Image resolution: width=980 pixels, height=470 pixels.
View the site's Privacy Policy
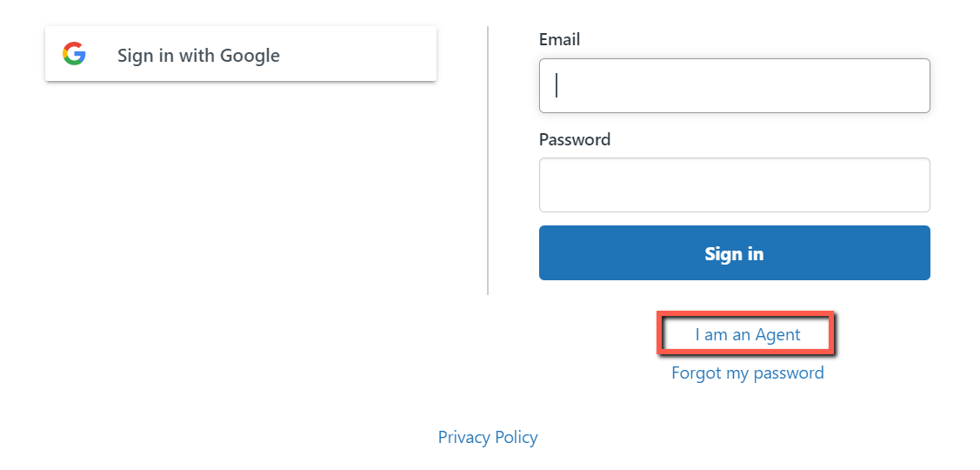(488, 437)
